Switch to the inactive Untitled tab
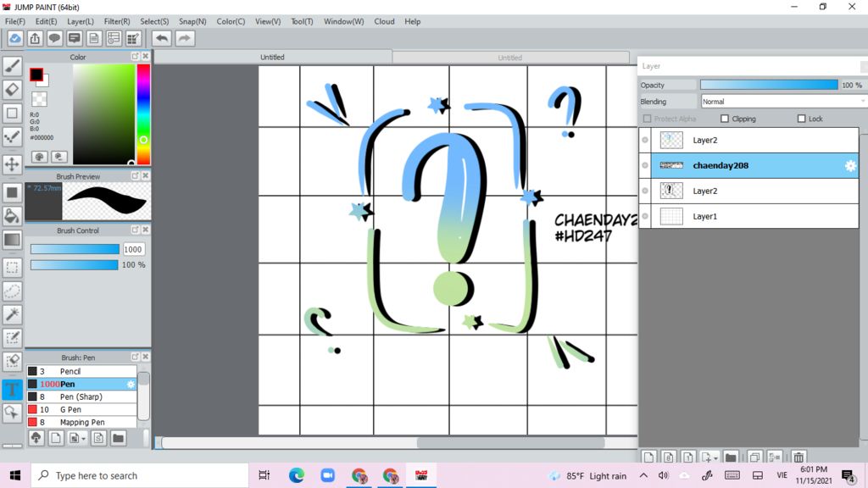 click(509, 58)
